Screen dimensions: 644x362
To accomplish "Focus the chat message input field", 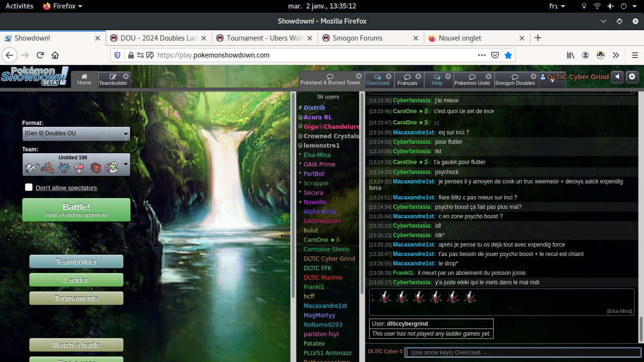I will pyautogui.click(x=522, y=353).
